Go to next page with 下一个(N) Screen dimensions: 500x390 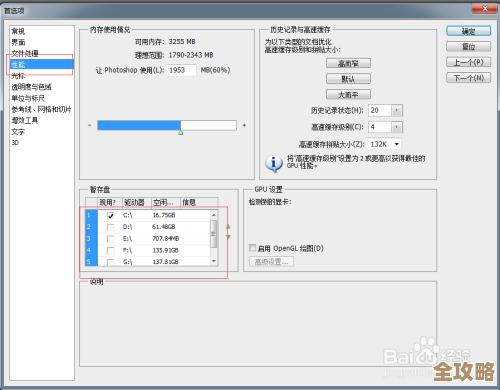coord(468,78)
